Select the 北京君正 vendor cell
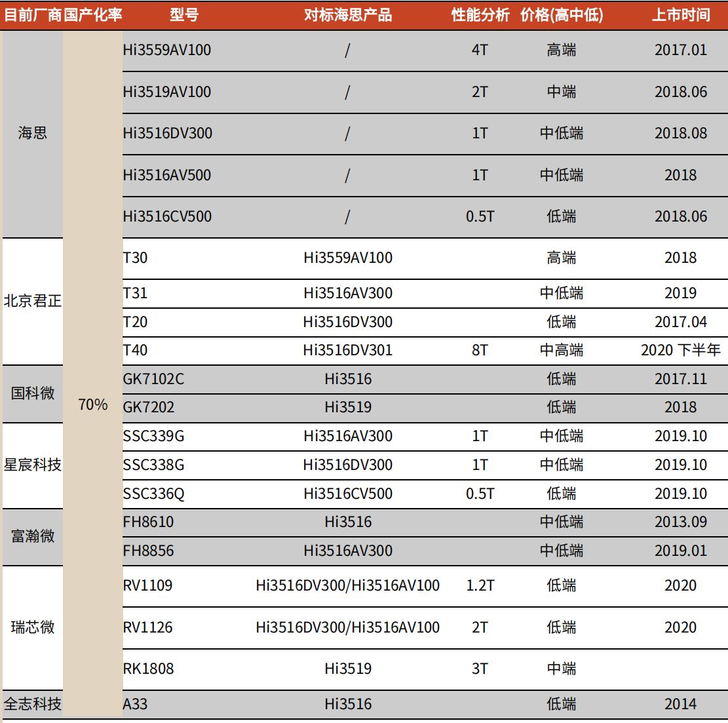 (33, 301)
